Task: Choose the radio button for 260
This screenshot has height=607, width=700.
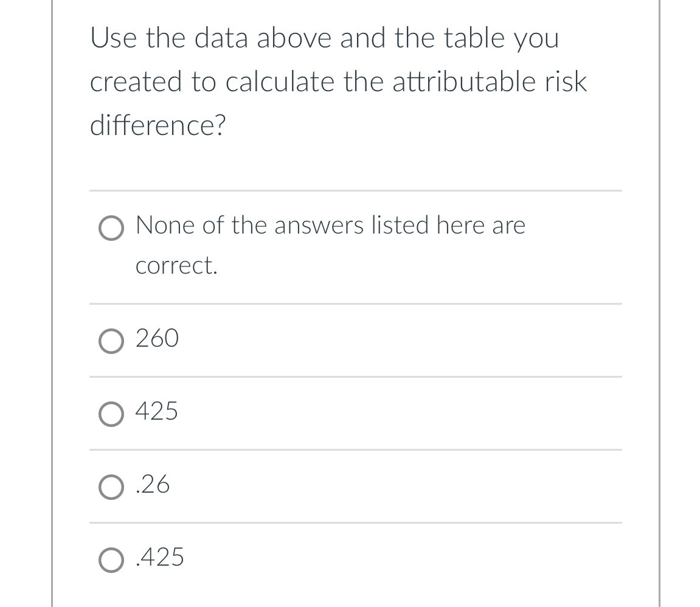Action: click(x=110, y=341)
